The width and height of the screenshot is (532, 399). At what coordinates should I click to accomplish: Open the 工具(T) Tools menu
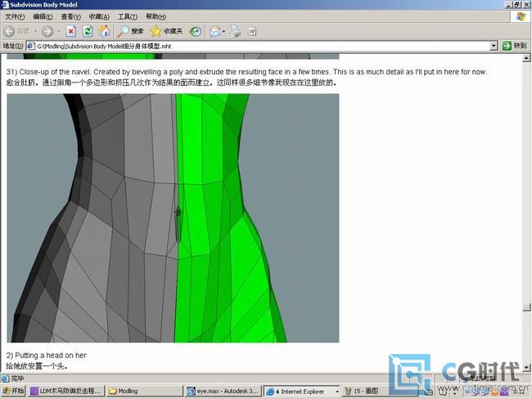[x=127, y=16]
